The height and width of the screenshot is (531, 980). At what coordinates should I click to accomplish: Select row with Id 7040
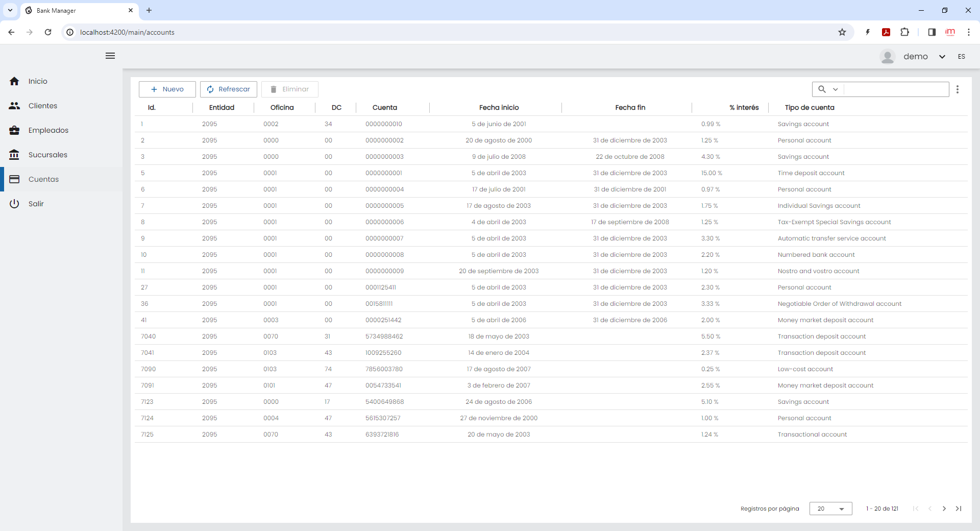coord(551,336)
